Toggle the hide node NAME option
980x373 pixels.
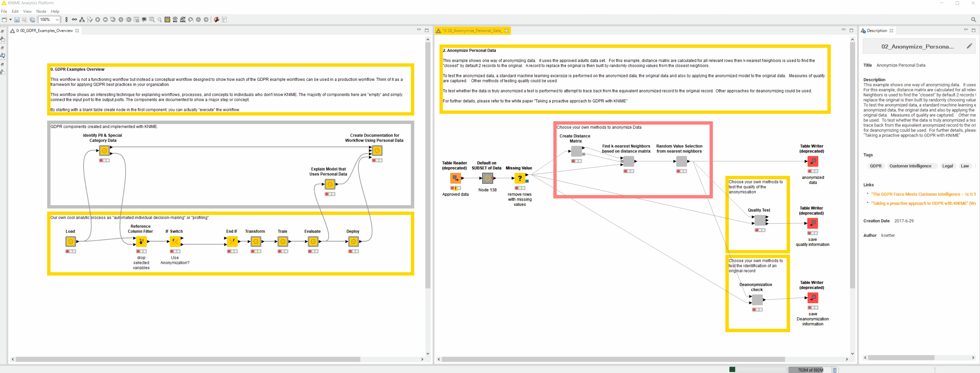tap(183, 19)
